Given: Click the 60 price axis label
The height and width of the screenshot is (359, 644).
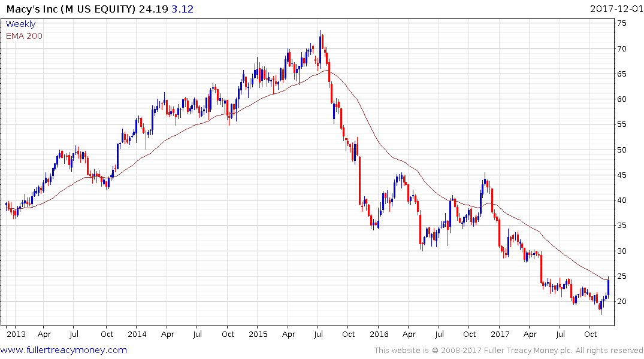Looking at the screenshot, I should 622,99.
